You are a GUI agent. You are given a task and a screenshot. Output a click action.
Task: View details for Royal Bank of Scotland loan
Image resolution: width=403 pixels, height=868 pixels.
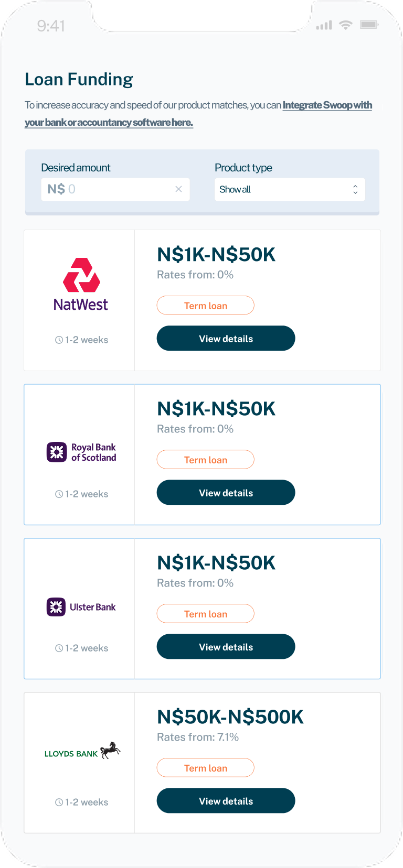point(226,493)
